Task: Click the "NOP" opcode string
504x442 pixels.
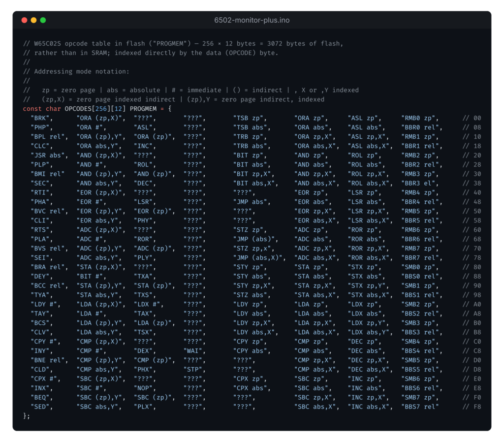Action: pyautogui.click(x=143, y=388)
